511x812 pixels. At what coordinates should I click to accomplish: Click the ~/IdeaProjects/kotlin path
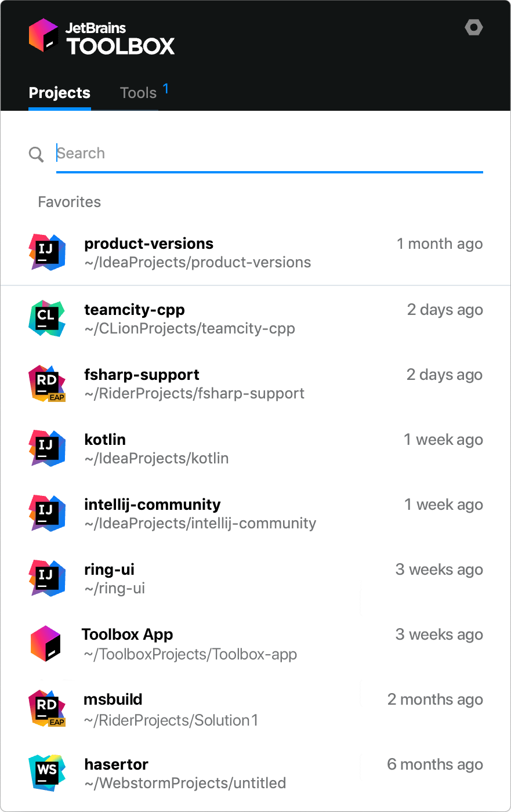tap(157, 458)
